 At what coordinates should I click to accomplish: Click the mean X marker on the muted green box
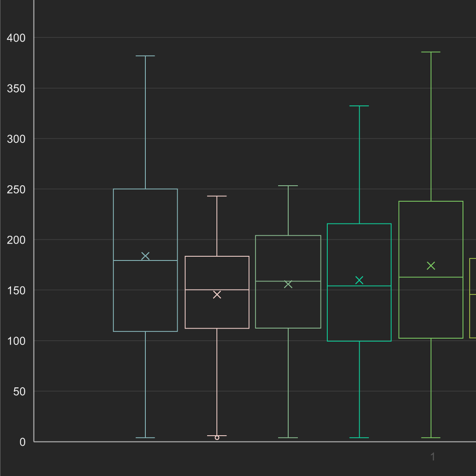click(x=288, y=284)
